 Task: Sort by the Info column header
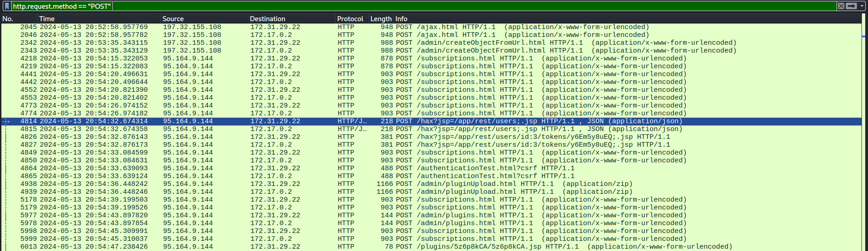[x=627, y=19]
